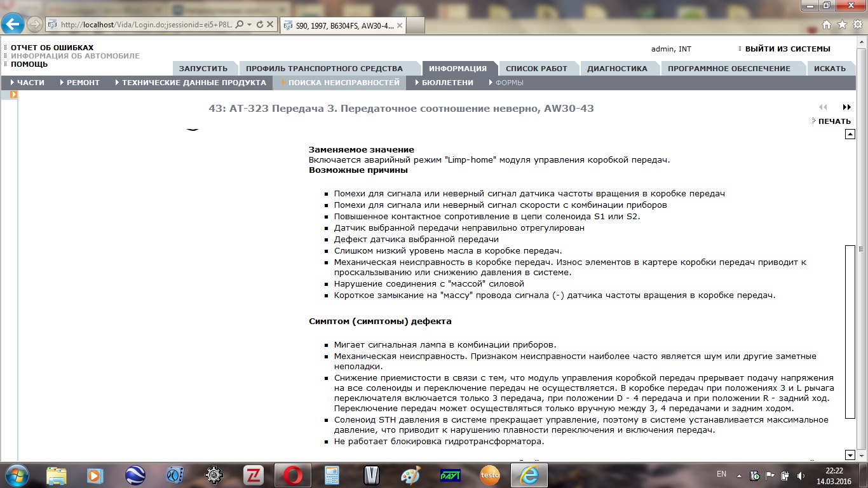Expand the orange side panel arrow
Viewport: 868px width, 488px height.
click(x=13, y=95)
